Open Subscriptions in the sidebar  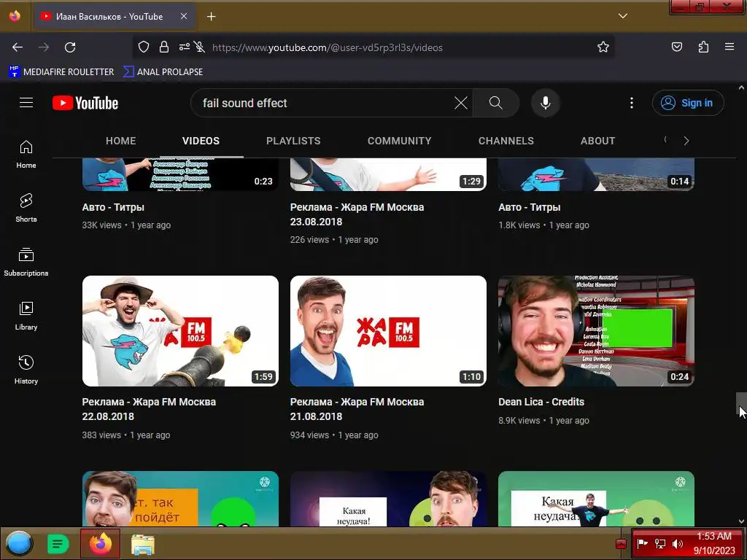coord(26,262)
